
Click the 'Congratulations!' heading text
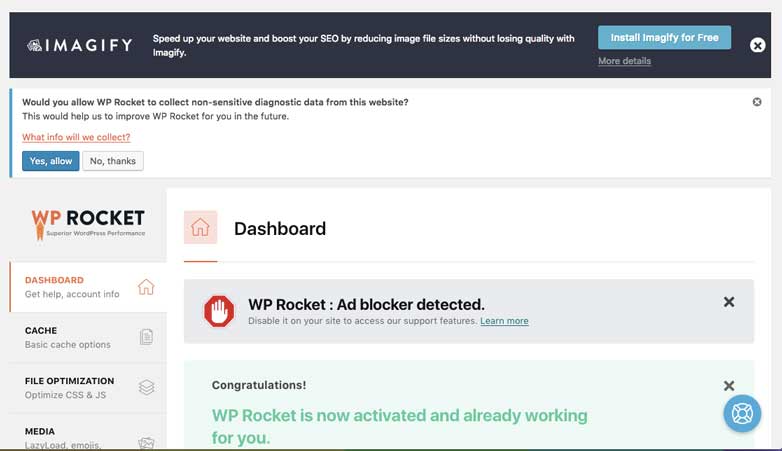(x=259, y=385)
